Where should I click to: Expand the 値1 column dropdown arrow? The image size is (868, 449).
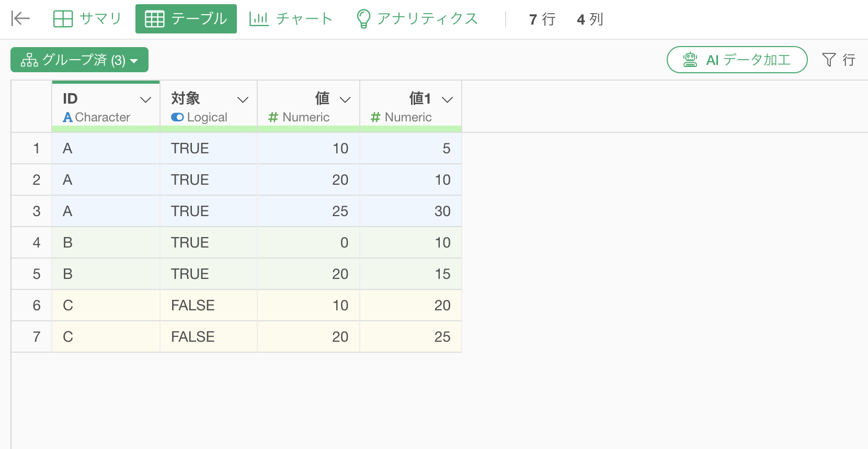coord(448,99)
